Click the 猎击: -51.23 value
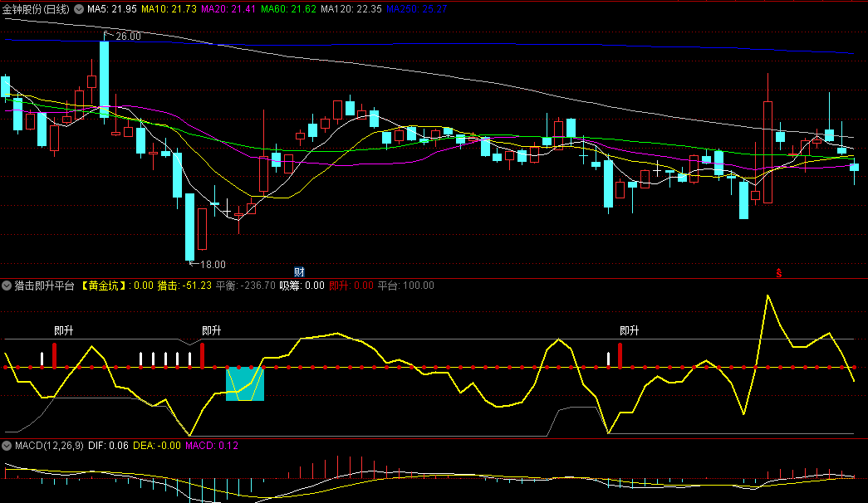 pos(184,286)
